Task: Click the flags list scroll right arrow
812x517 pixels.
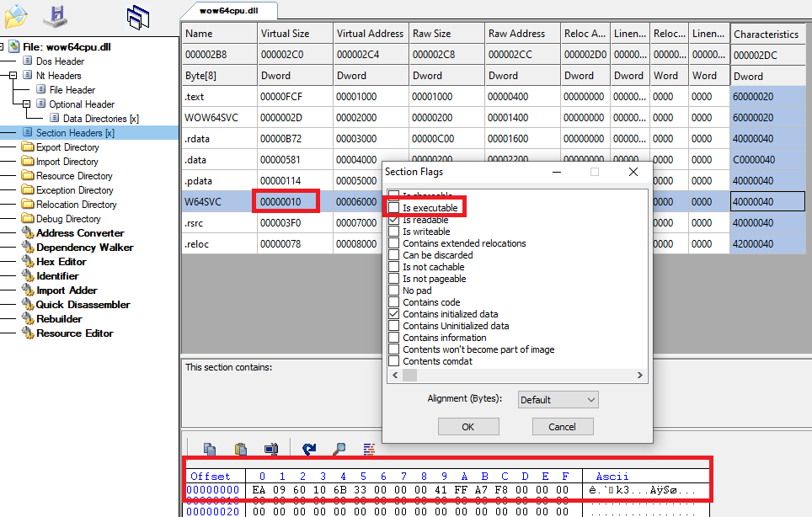Action: 640,376
